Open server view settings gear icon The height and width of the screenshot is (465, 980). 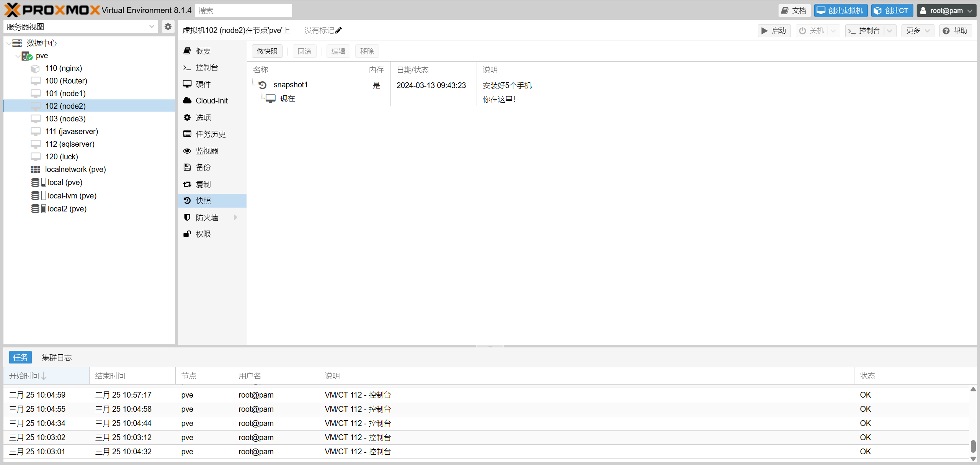[168, 26]
